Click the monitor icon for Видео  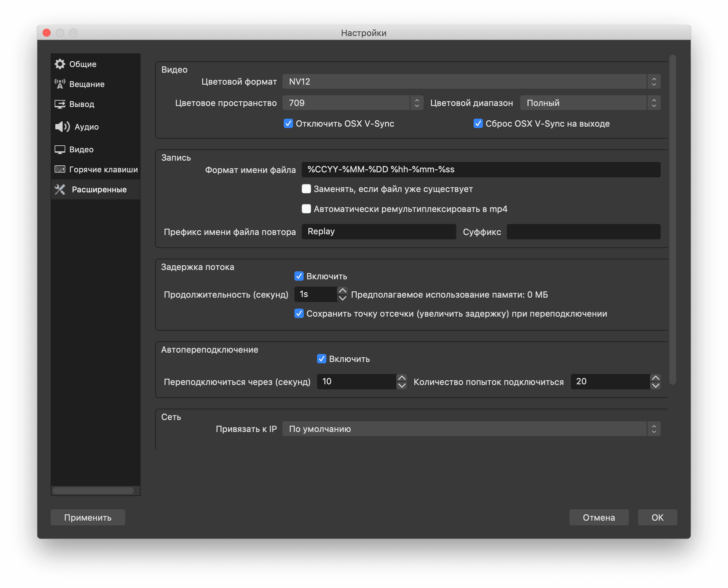(60, 149)
